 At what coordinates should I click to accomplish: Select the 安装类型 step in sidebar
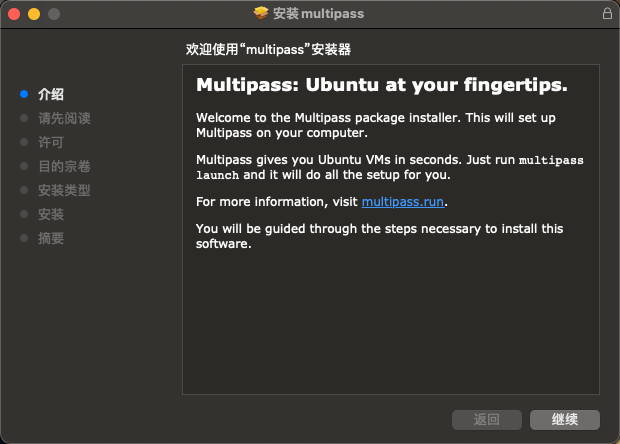click(x=64, y=190)
